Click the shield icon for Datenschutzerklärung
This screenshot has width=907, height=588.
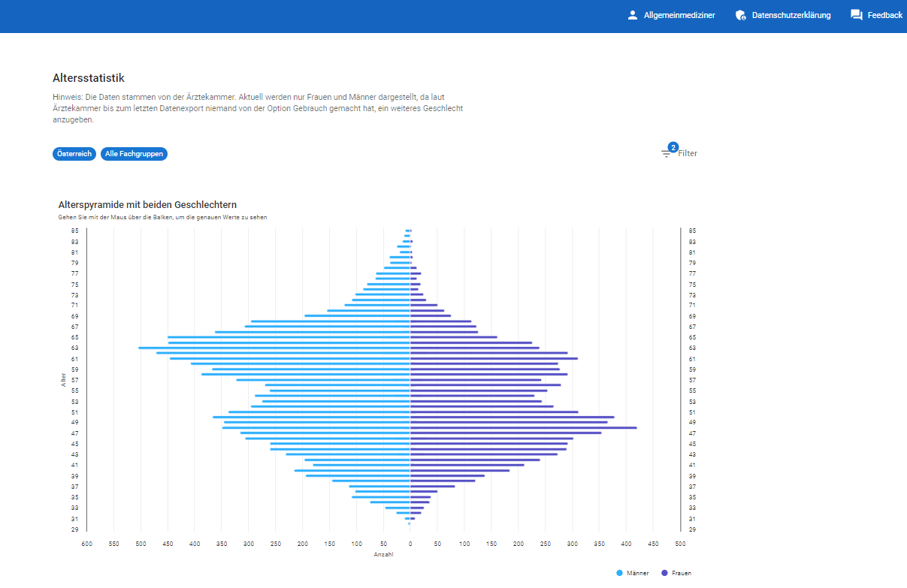(740, 15)
